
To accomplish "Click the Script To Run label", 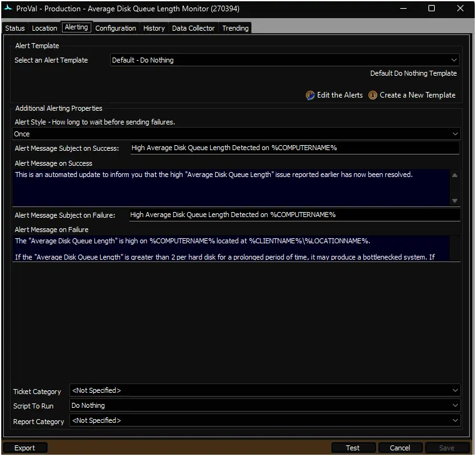I will coord(33,406).
